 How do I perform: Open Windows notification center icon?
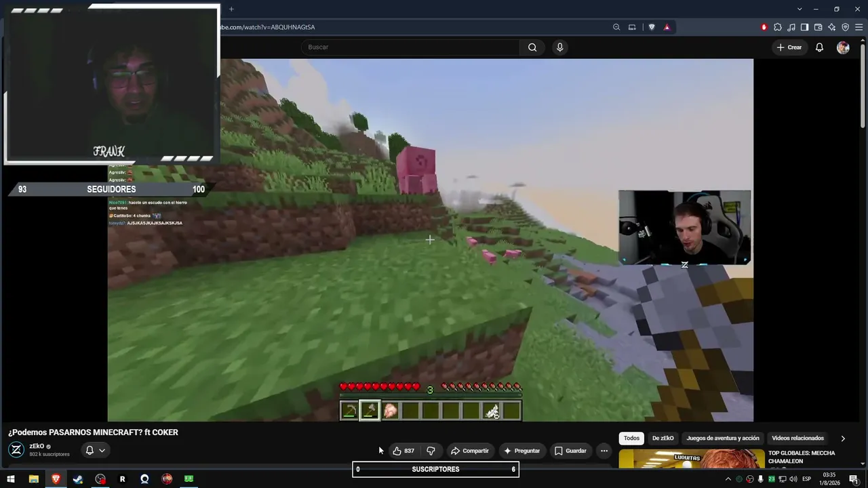[853, 479]
